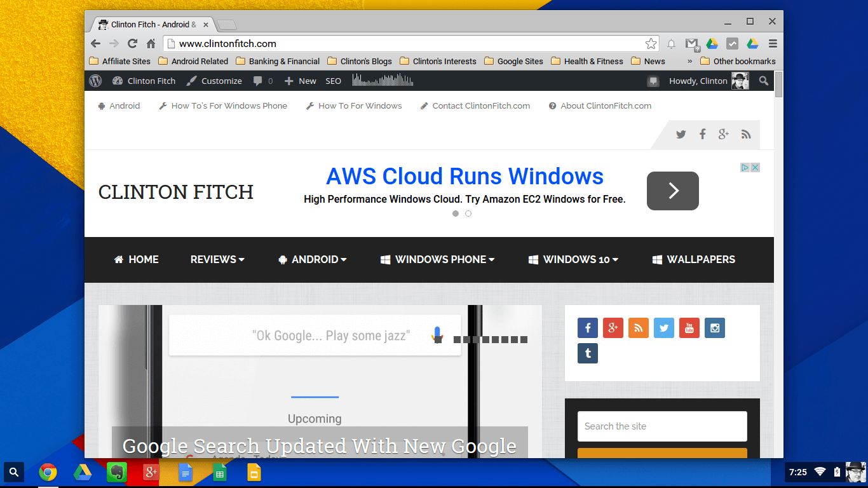This screenshot has width=868, height=488.
Task: Click the YouTube sidebar button
Action: [689, 328]
